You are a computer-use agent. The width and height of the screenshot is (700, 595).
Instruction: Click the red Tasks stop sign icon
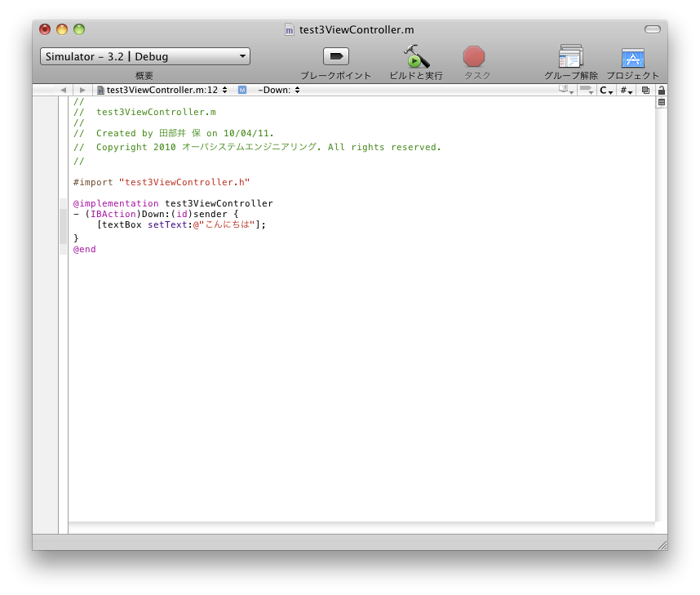point(474,56)
